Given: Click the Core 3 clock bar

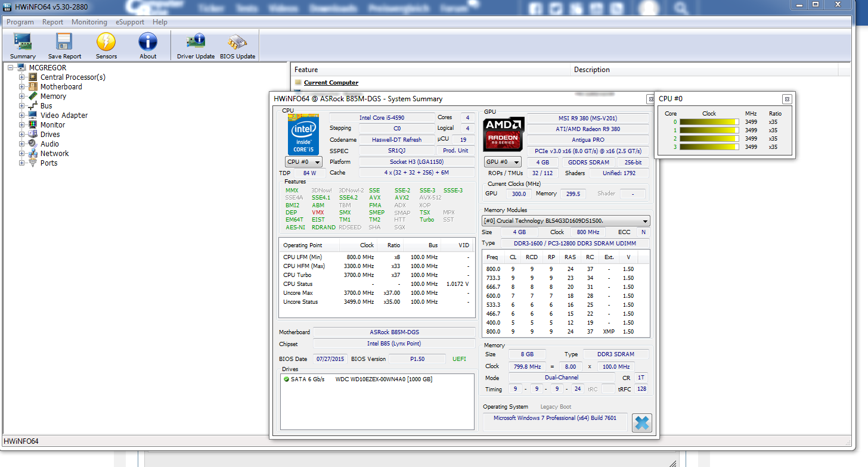Looking at the screenshot, I should coord(709,147).
